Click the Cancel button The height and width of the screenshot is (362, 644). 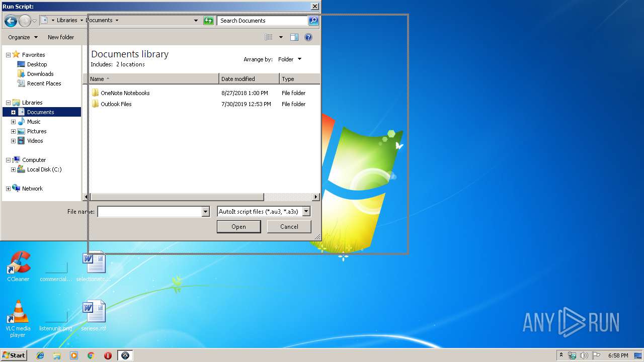[289, 227]
